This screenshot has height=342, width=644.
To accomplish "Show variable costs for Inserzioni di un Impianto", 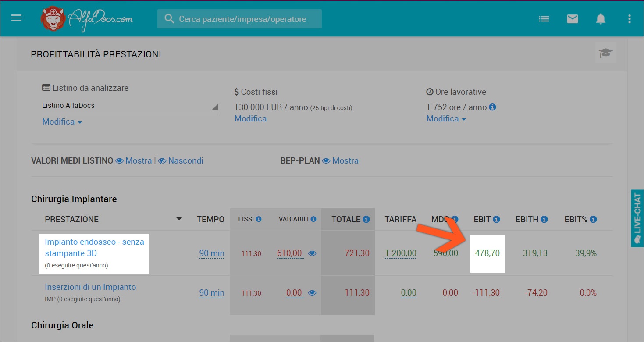I will pos(312,292).
